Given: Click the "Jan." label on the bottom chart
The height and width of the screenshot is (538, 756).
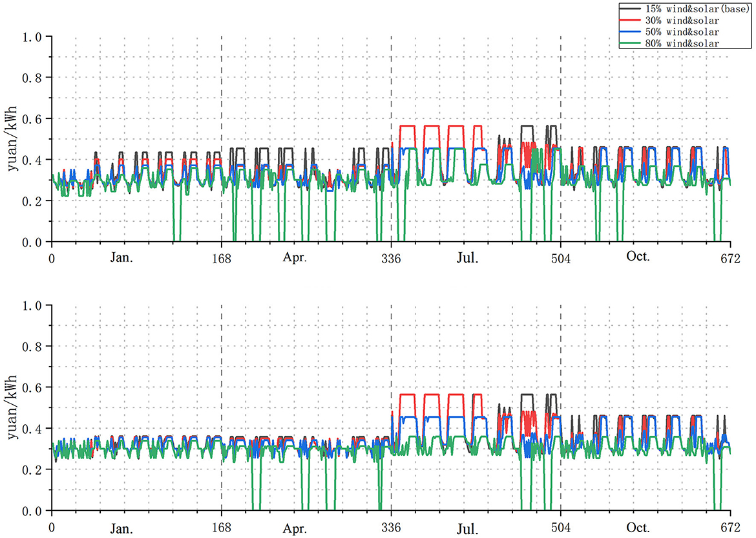Looking at the screenshot, I should pos(121,528).
